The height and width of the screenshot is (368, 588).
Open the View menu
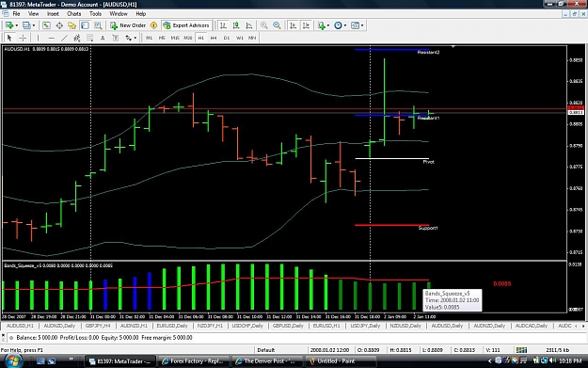tap(33, 14)
